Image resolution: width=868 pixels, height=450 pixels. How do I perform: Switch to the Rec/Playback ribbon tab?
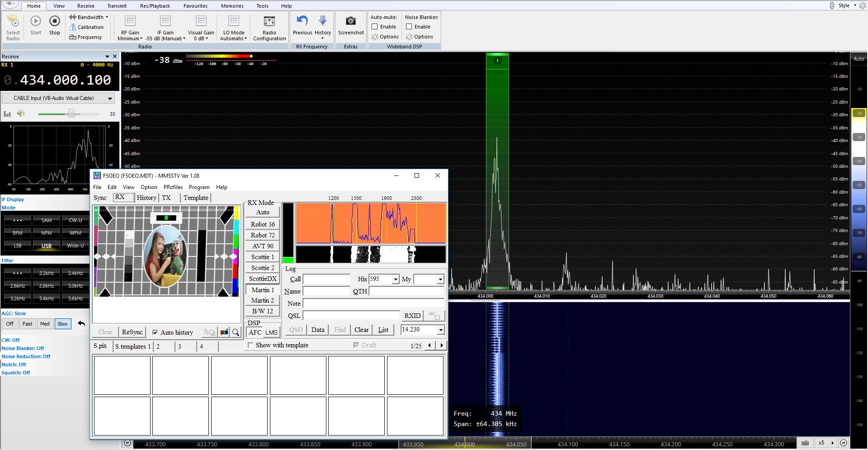click(155, 6)
